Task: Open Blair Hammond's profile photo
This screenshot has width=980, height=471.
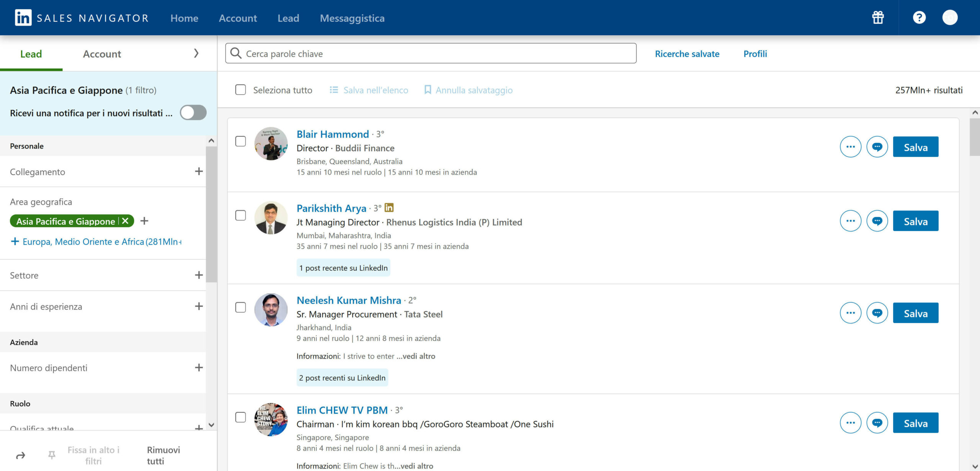Action: coord(271,144)
